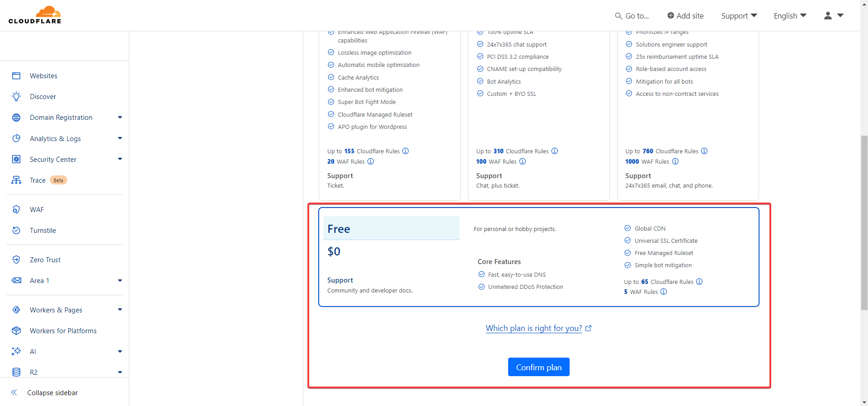The width and height of the screenshot is (868, 406).
Task: Click info icon beside 100 WAF Rules
Action: pyautogui.click(x=523, y=161)
